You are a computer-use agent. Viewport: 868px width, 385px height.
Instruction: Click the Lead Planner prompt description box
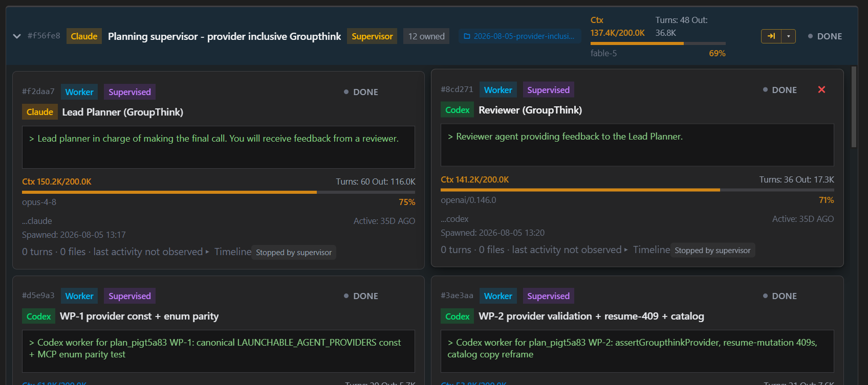pyautogui.click(x=219, y=147)
